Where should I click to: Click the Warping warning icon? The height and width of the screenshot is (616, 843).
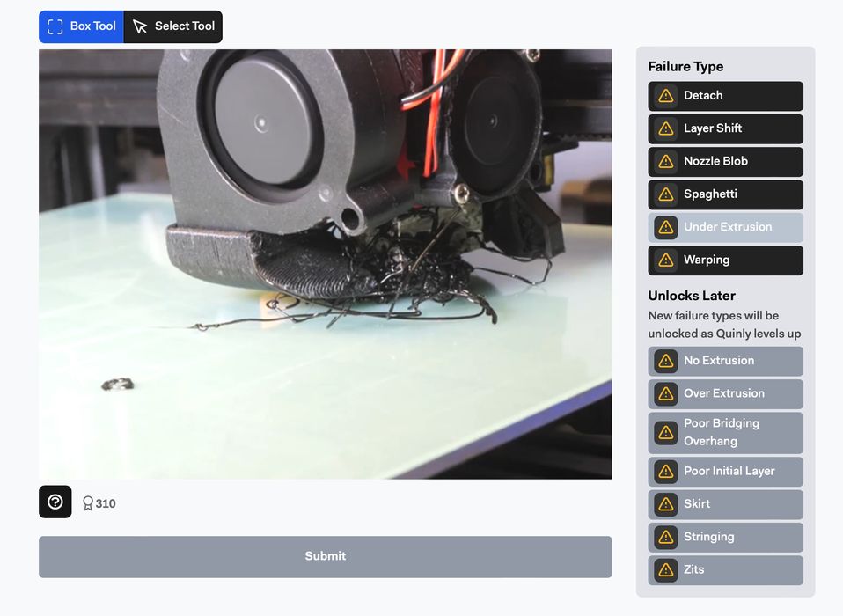[x=666, y=260]
